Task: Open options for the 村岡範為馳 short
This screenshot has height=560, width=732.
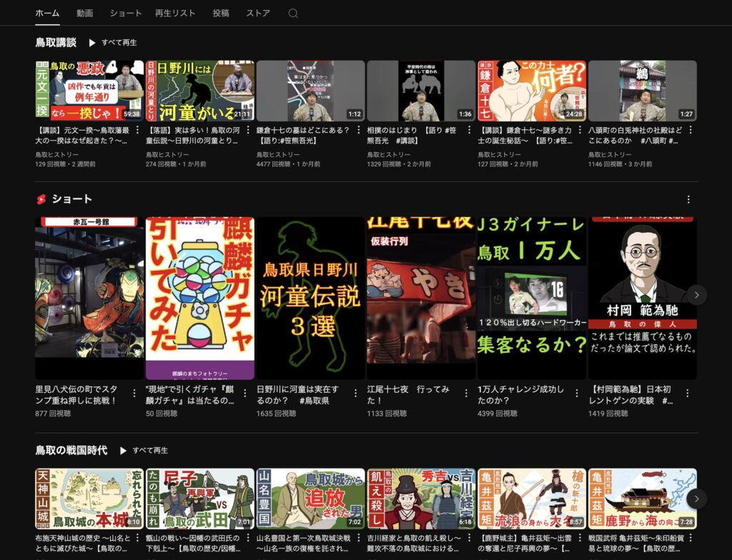Action: 688,394
